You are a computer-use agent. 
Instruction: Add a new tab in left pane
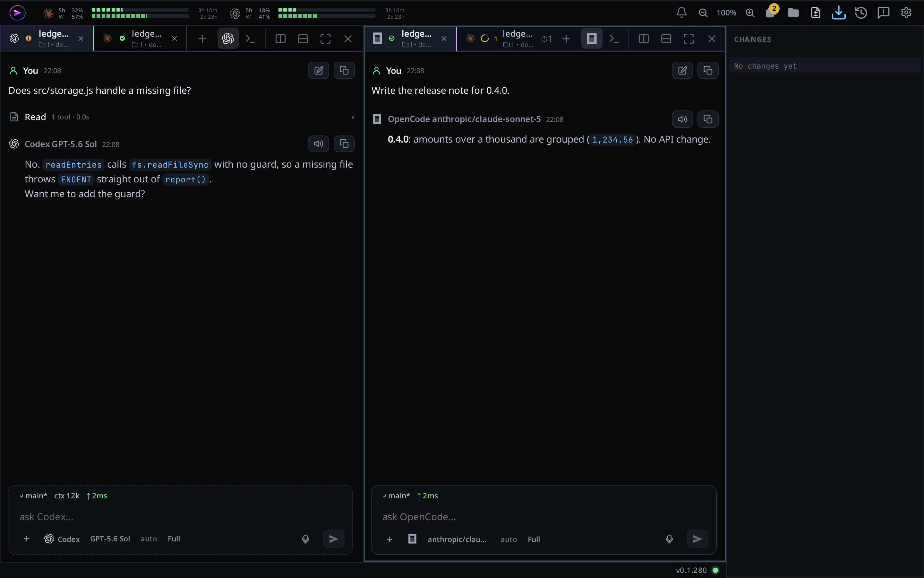click(x=202, y=39)
